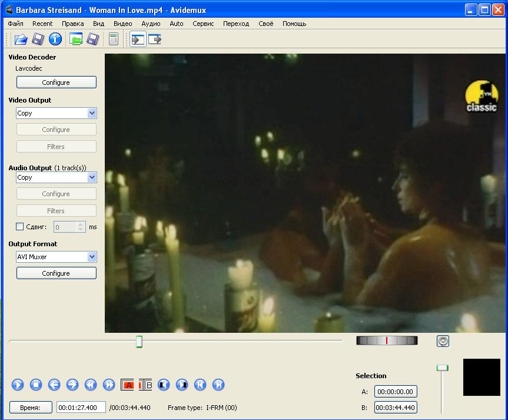Click Filters under Audio Output
This screenshot has width=508, height=420.
click(57, 211)
